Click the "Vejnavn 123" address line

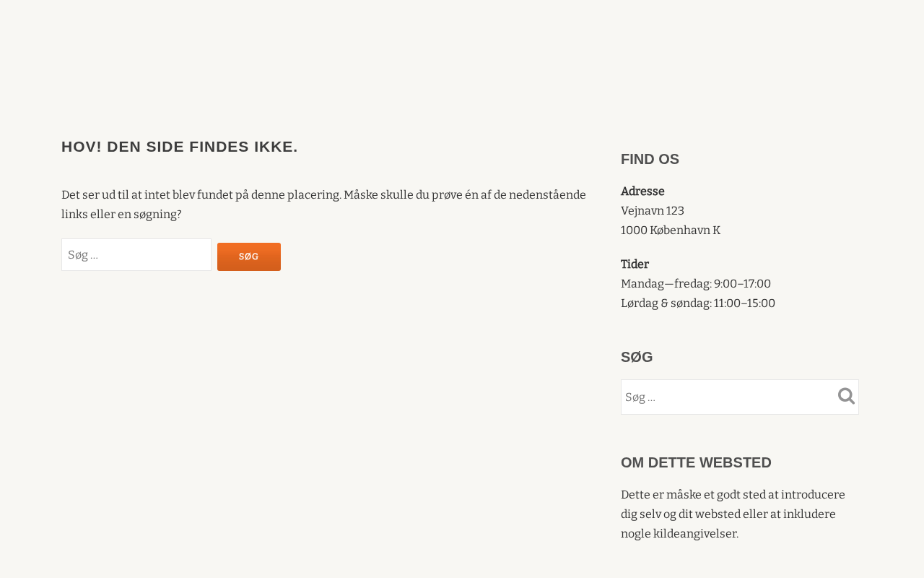[x=653, y=211]
